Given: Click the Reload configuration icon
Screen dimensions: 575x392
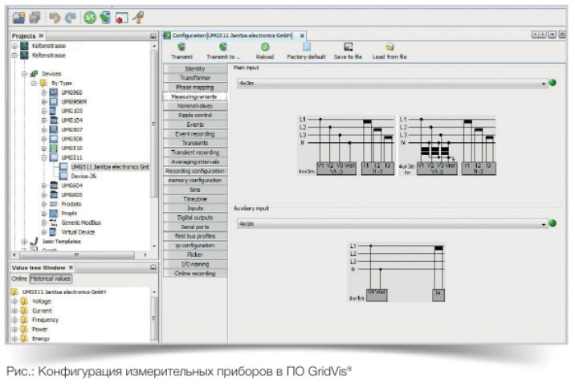Looking at the screenshot, I should coord(265,47).
